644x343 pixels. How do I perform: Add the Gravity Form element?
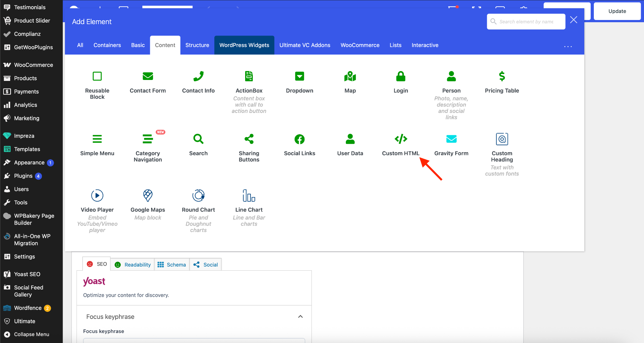(x=451, y=145)
